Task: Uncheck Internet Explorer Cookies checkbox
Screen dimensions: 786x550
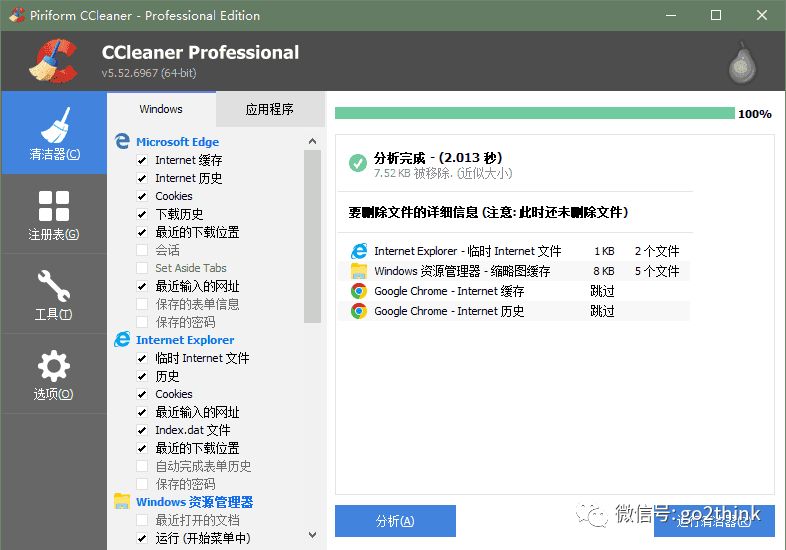Action: point(142,394)
